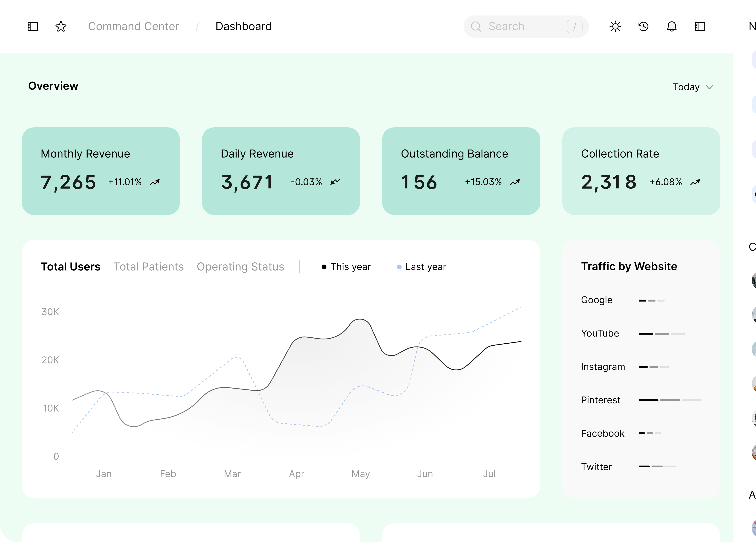
Task: Open notifications bell icon
Action: 672,26
